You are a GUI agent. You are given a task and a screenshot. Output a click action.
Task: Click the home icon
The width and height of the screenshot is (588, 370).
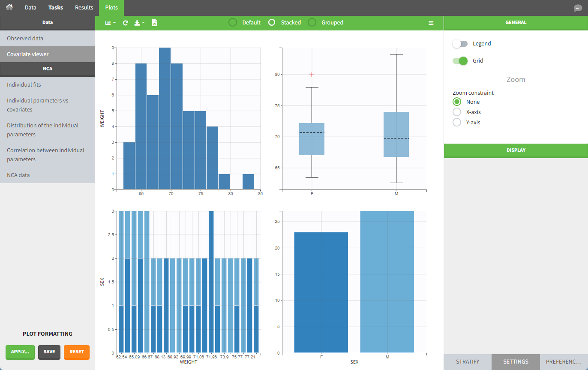click(9, 7)
